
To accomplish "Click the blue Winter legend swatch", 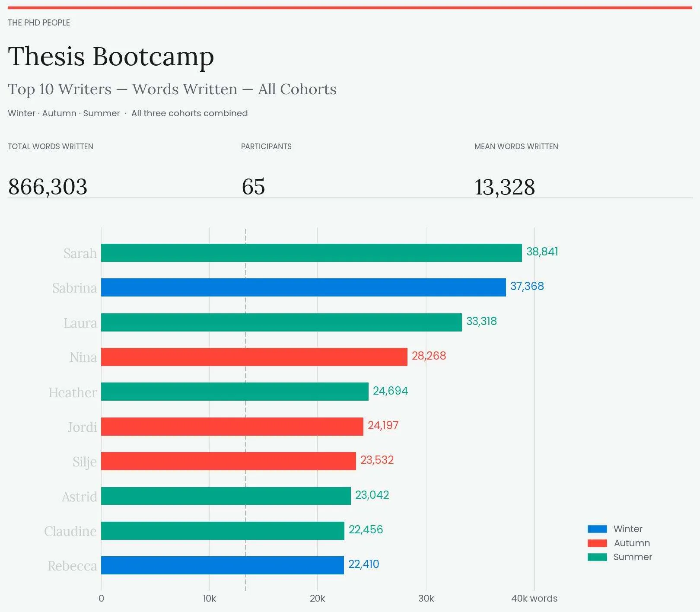I will 597,529.
